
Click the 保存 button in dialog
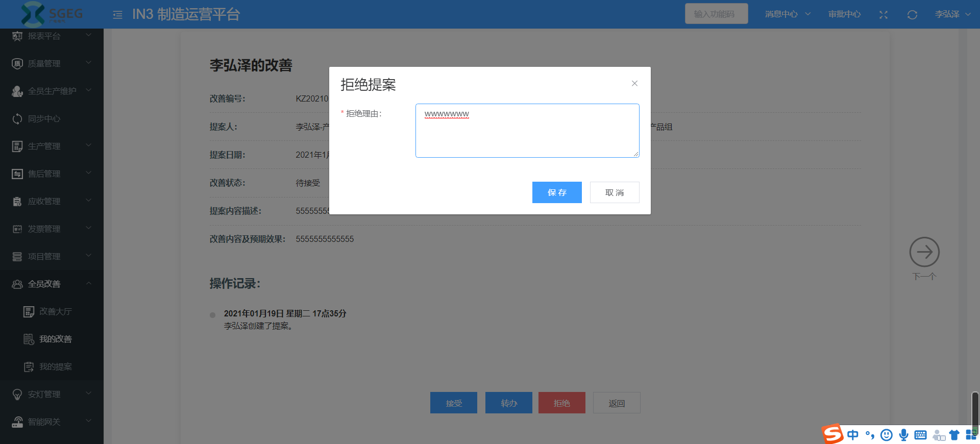point(557,192)
